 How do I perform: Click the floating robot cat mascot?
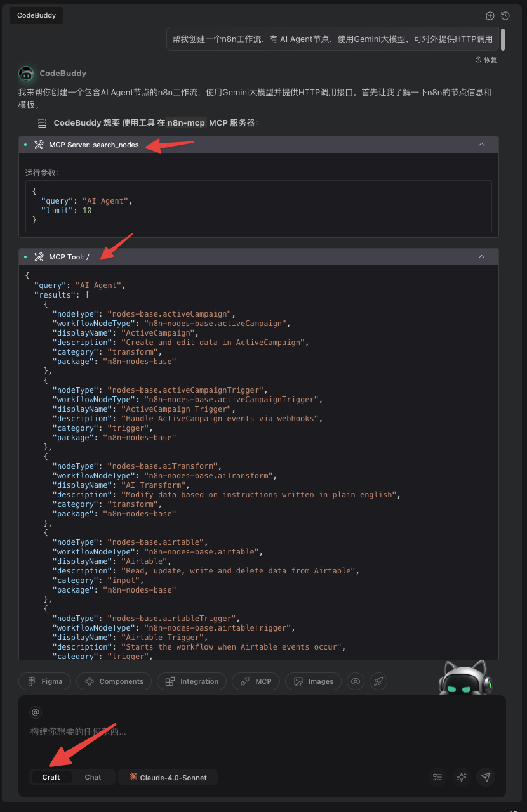click(466, 678)
